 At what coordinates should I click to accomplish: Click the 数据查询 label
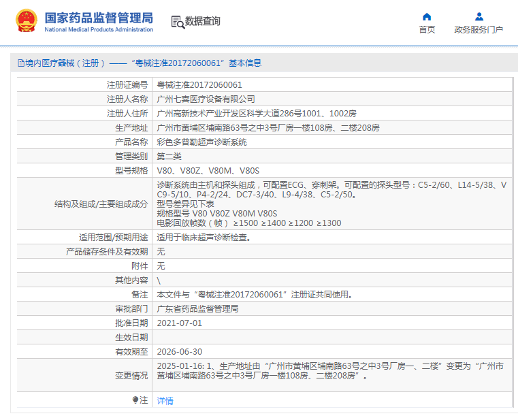(203, 21)
